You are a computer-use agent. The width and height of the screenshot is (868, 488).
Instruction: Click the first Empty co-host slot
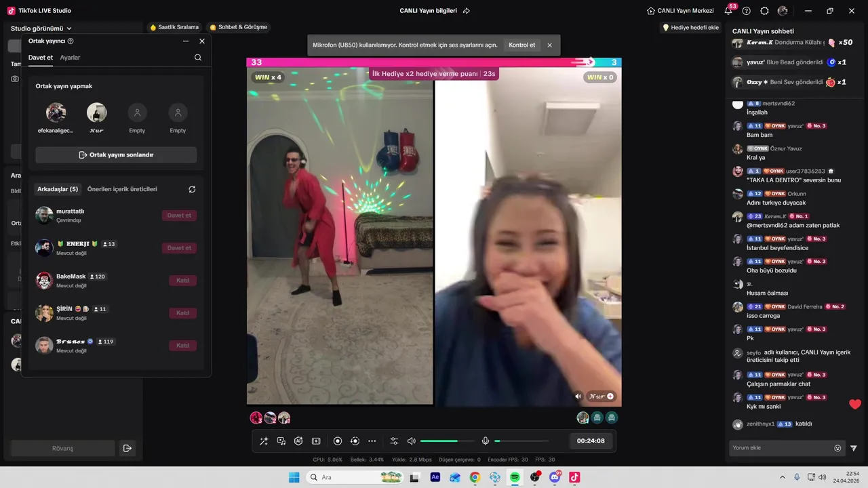coord(137,113)
